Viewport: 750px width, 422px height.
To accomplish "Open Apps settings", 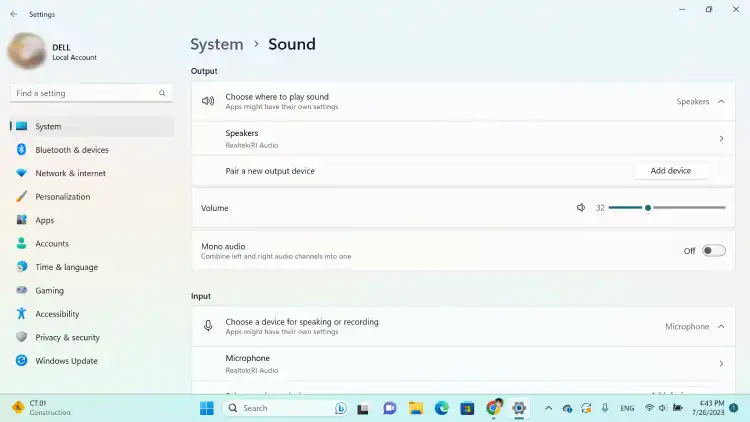I will click(92, 220).
